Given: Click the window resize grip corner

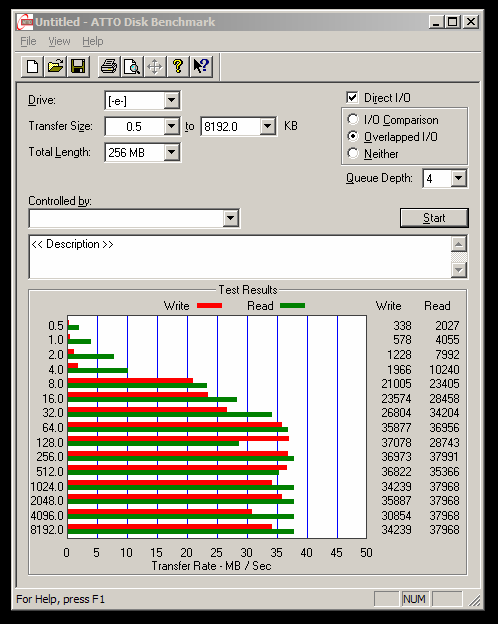Looking at the screenshot, I should [x=474, y=600].
